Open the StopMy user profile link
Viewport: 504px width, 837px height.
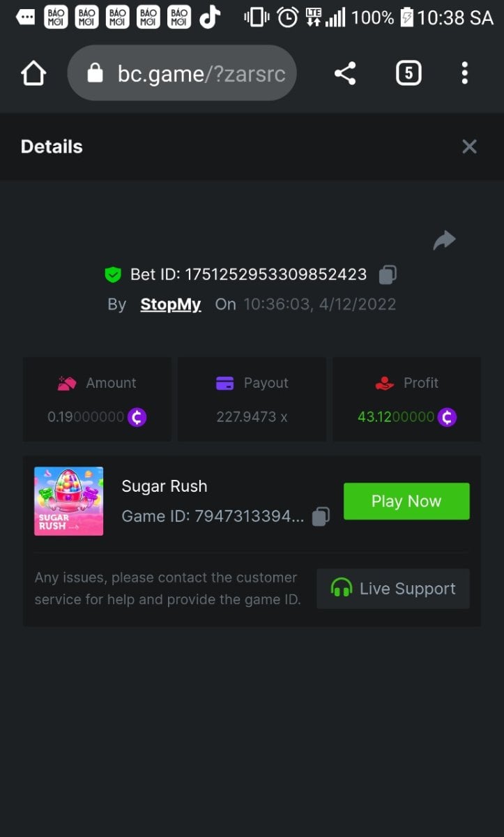[171, 305]
